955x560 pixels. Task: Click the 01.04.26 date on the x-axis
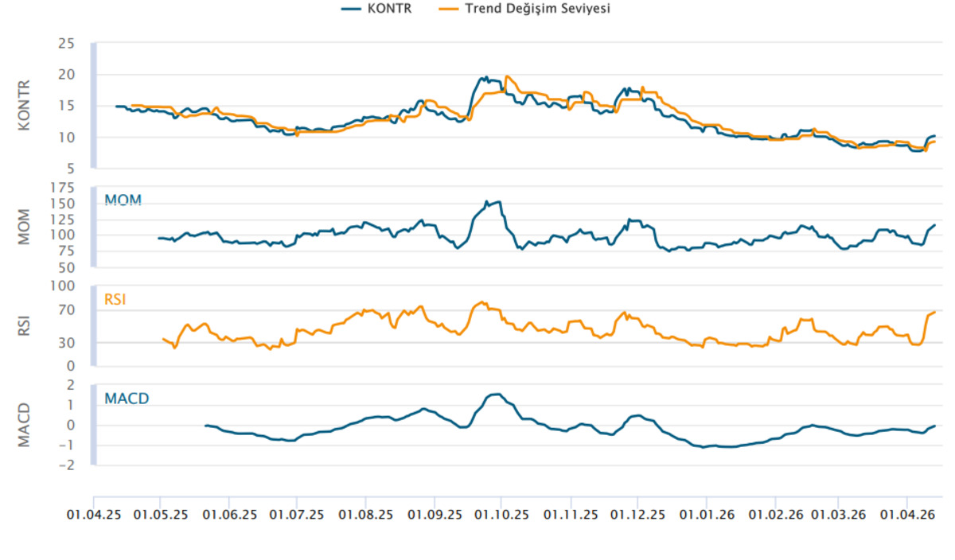[x=908, y=515]
